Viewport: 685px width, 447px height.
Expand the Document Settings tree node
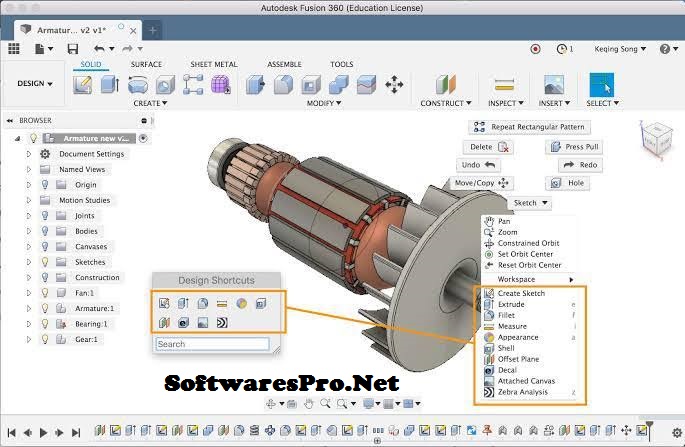tap(29, 154)
